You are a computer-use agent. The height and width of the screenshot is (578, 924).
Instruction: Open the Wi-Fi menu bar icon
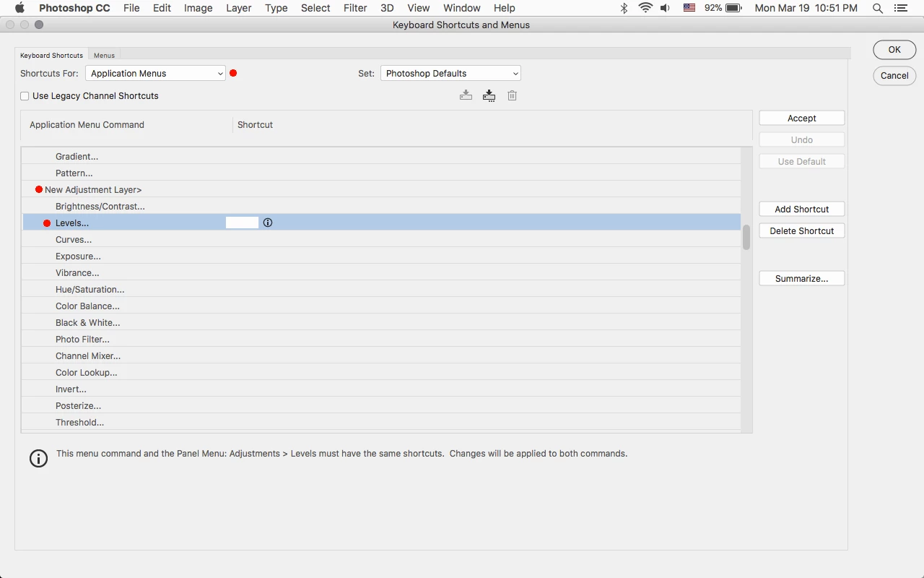coord(645,8)
